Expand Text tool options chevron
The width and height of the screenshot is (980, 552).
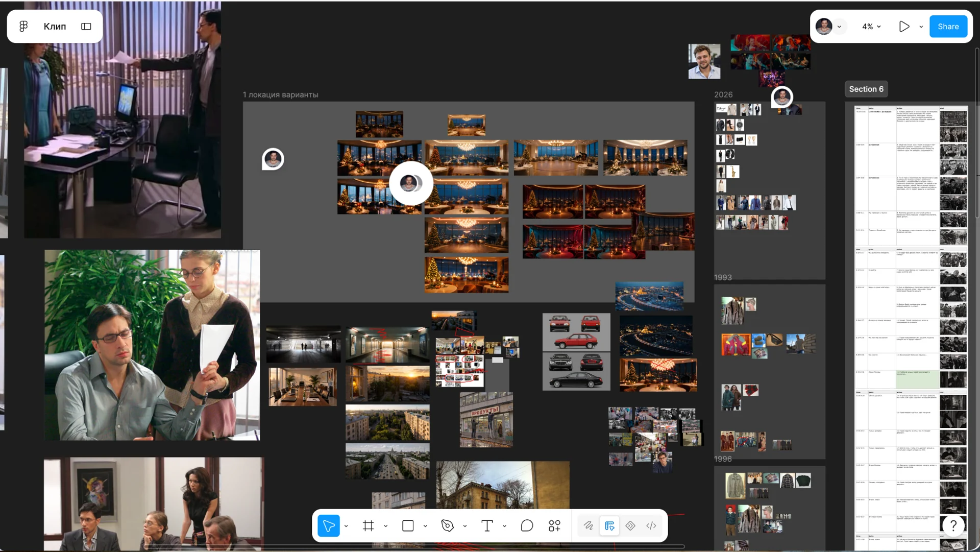[505, 526]
